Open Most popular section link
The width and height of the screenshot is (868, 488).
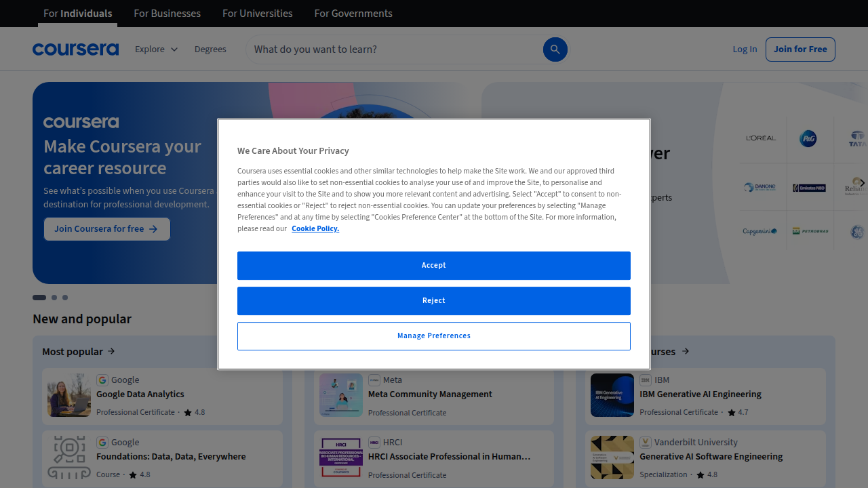79,351
